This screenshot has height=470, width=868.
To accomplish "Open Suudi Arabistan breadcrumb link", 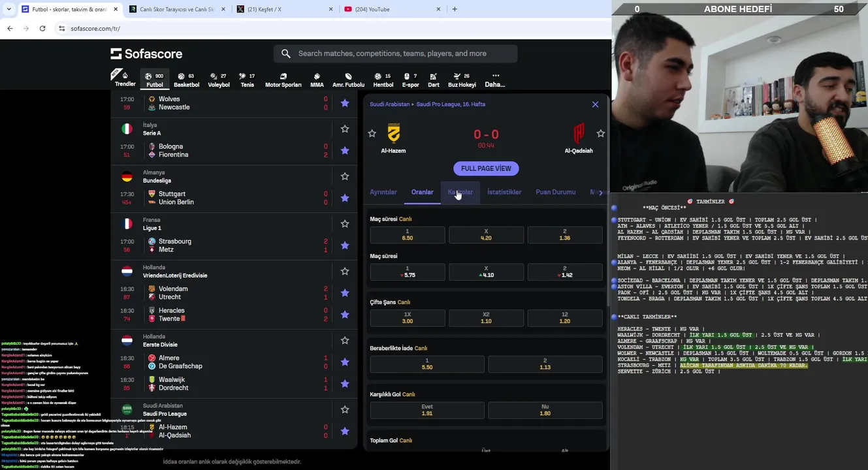I will click(390, 104).
